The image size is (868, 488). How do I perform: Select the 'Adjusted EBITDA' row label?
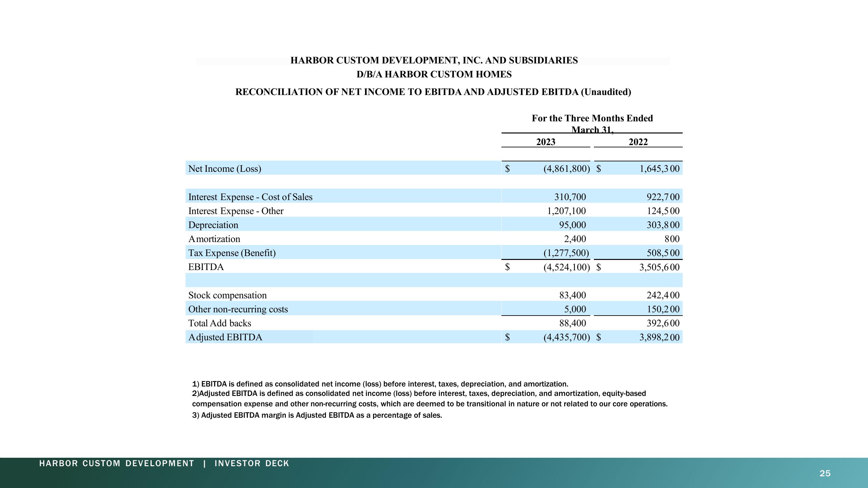tap(225, 337)
